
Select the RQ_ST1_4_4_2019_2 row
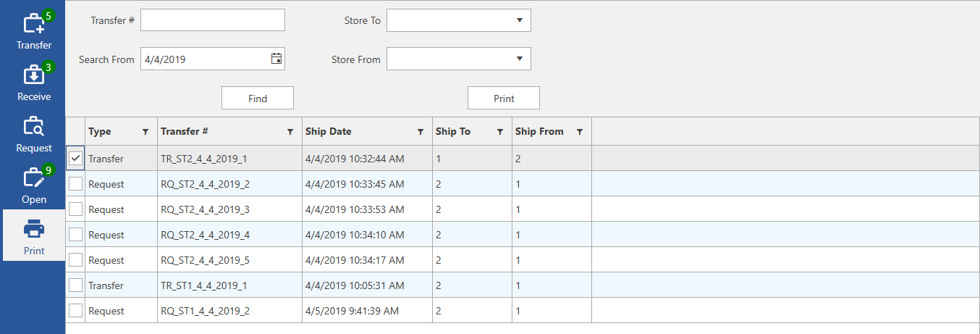[x=205, y=311]
